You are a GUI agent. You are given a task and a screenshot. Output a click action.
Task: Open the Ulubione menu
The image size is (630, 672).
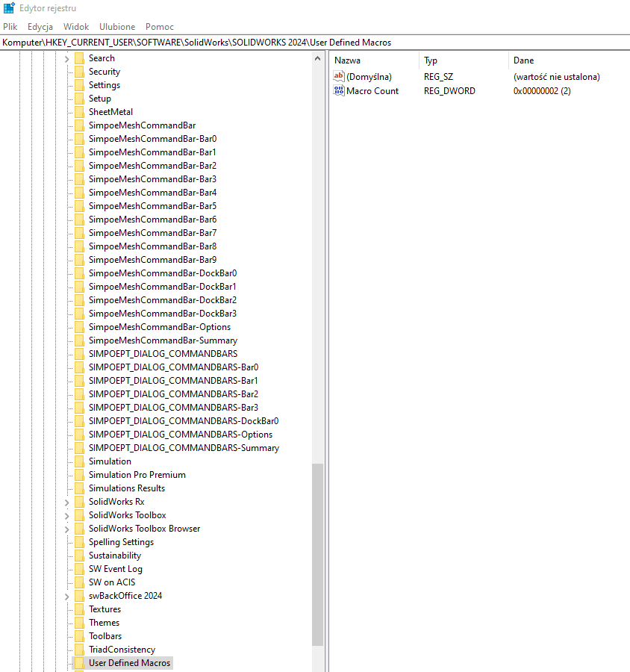click(117, 27)
